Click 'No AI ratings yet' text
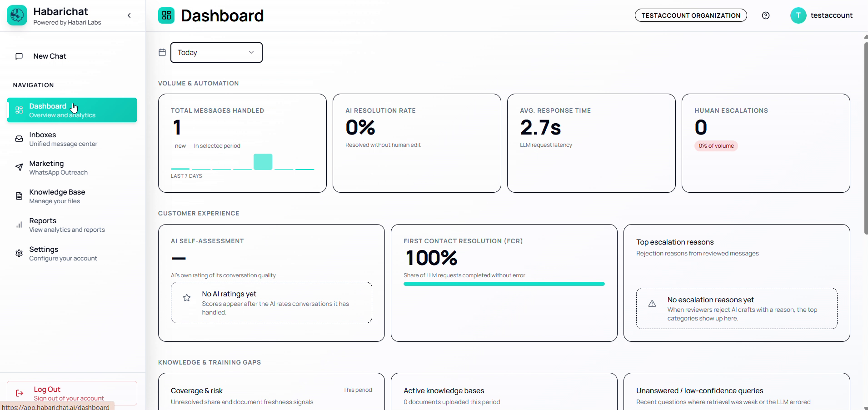Screen dimensions: 868x410 click(229, 294)
